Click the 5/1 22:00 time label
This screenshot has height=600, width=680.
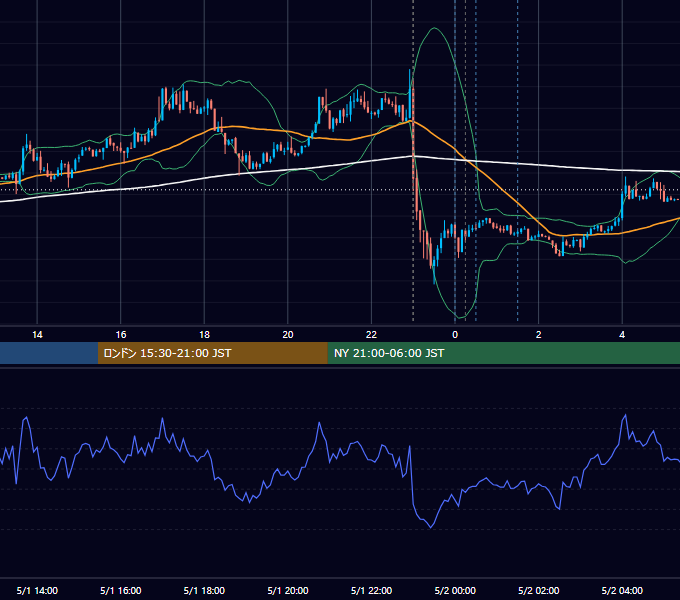pyautogui.click(x=371, y=590)
